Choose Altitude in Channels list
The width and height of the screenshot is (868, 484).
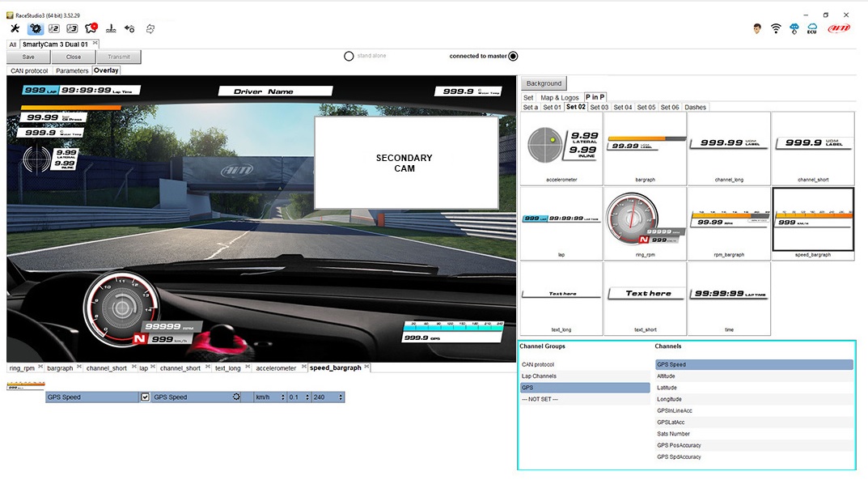[754, 376]
